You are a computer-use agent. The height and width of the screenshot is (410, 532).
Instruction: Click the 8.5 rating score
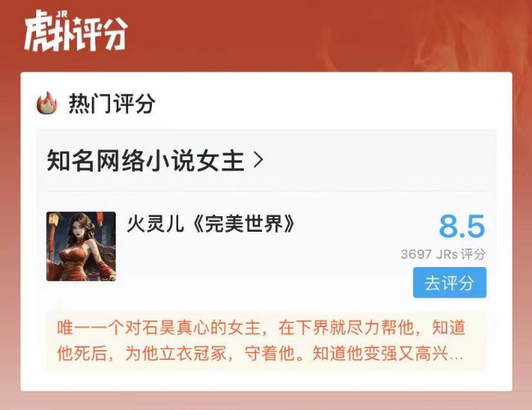pyautogui.click(x=461, y=226)
